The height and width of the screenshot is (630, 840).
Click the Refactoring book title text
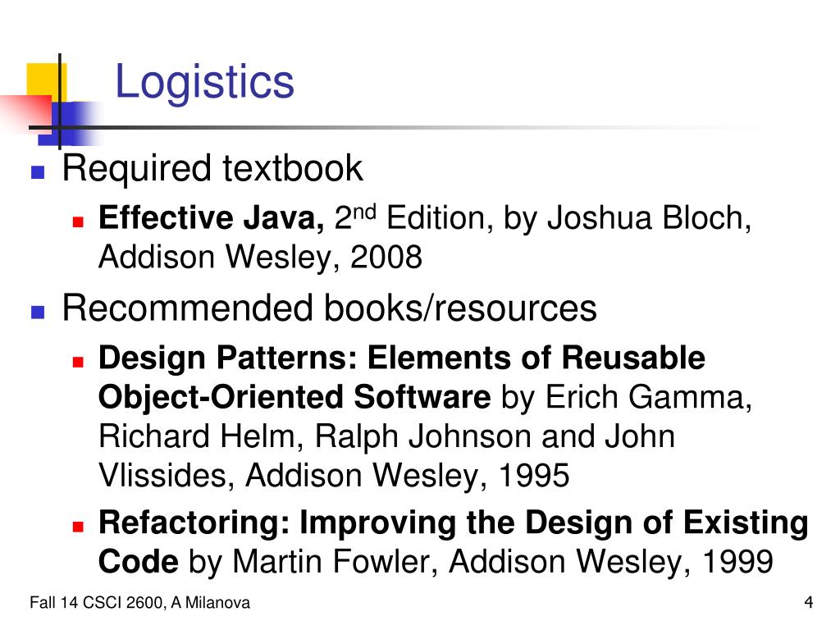[x=453, y=541]
